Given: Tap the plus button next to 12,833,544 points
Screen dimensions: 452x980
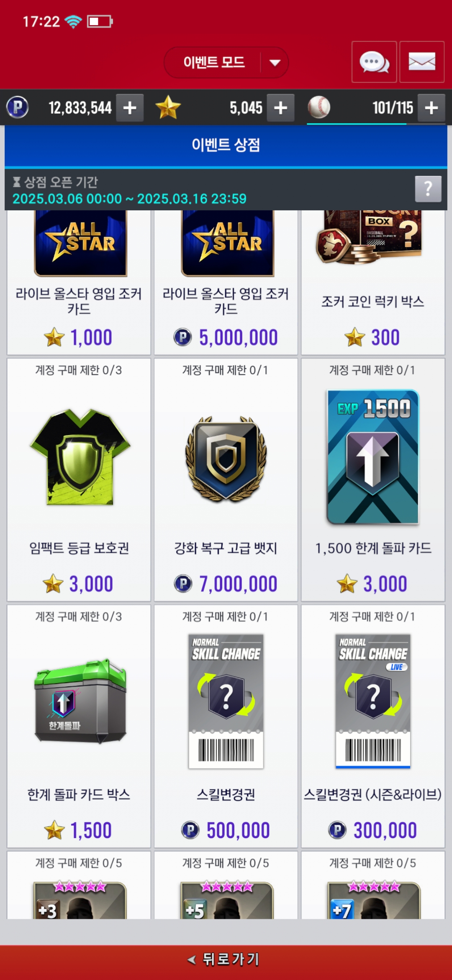Looking at the screenshot, I should (130, 108).
